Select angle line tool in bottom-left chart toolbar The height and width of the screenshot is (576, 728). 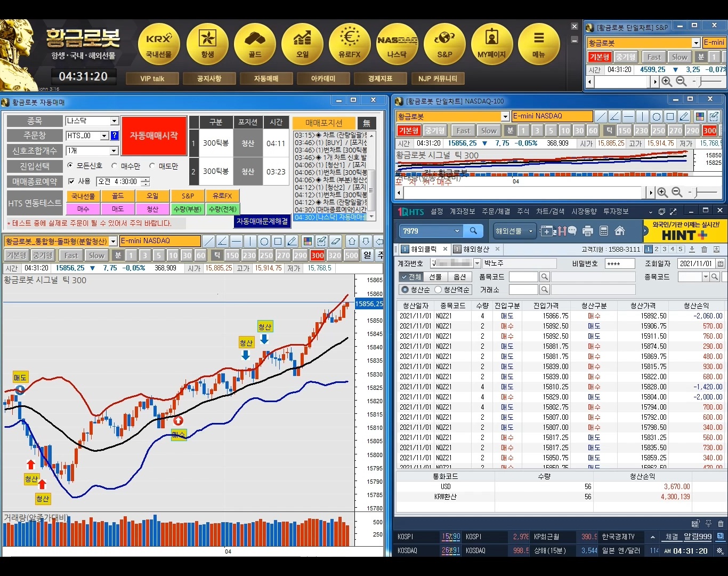223,242
